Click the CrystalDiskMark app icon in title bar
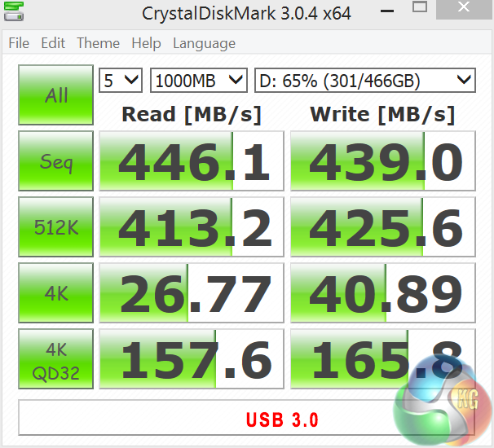 click(14, 11)
